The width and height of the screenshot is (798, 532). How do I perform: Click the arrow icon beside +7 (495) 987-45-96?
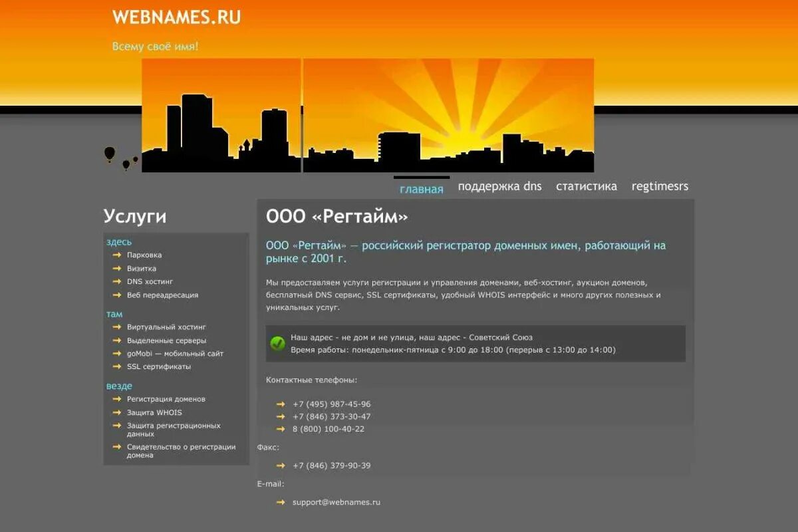tap(281, 404)
